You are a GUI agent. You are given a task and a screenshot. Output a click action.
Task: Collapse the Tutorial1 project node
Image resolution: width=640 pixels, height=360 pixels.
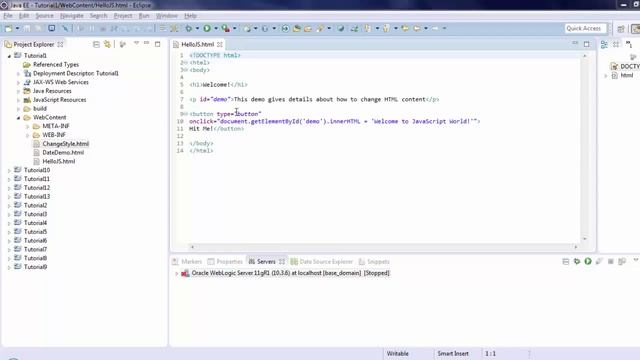click(x=9, y=56)
